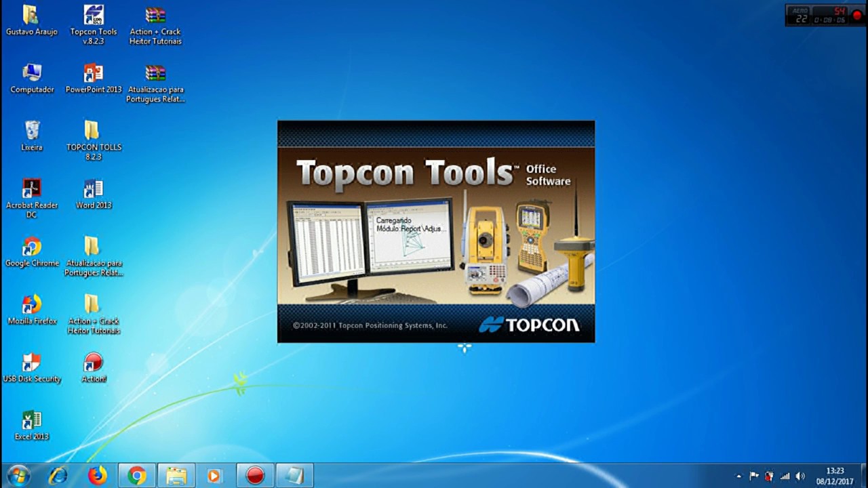The width and height of the screenshot is (868, 488).
Task: Open the Computador desktop icon
Action: click(x=32, y=79)
